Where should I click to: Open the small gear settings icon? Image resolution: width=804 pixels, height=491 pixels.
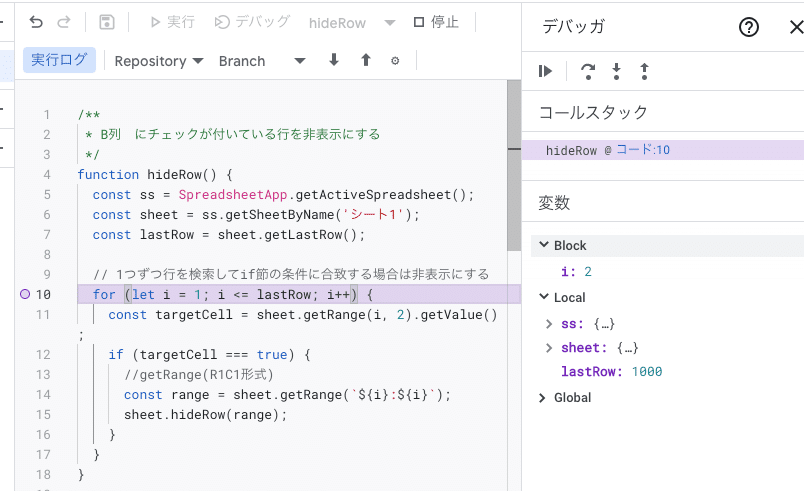point(395,60)
